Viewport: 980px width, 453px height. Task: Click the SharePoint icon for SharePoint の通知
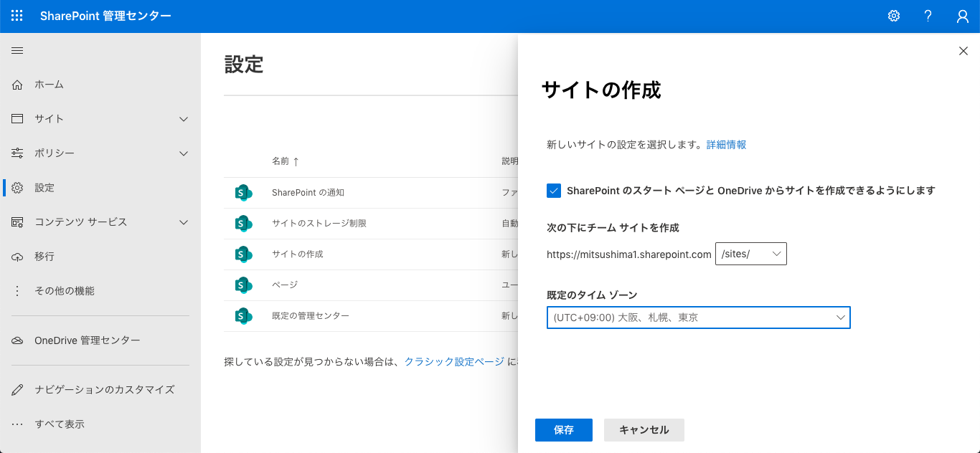[x=243, y=193]
